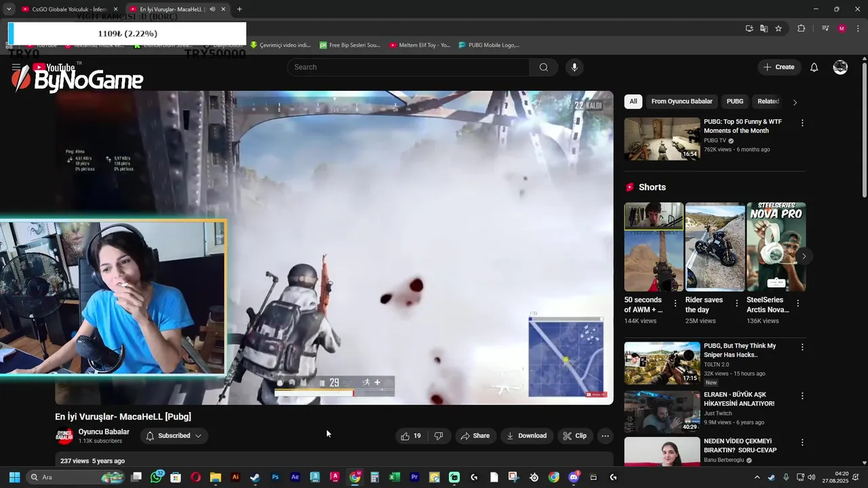Like the video with thumbs up
Screen dimensions: 868x488
411,436
